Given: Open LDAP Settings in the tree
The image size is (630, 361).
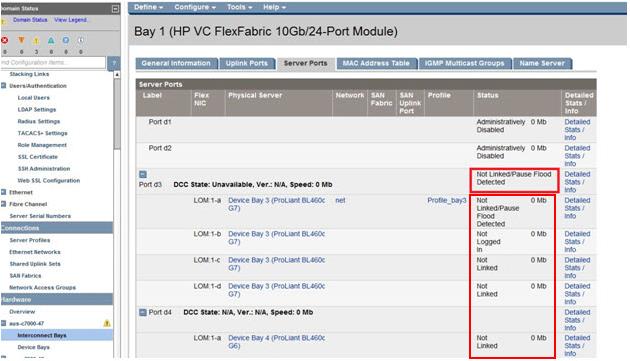Looking at the screenshot, I should [x=37, y=109].
